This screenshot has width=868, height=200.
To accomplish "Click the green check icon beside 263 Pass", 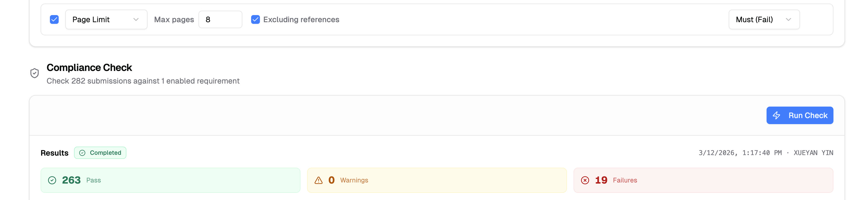I will coord(52,180).
